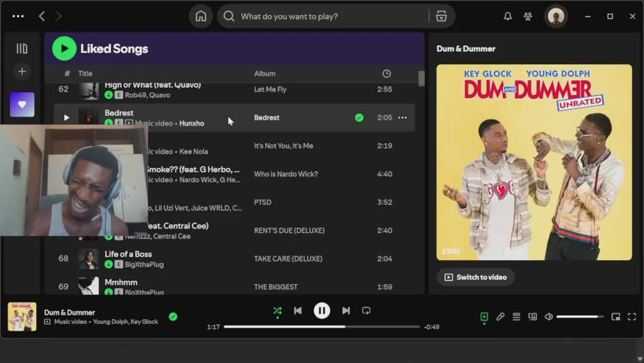This screenshot has width=644, height=363.
Task: Open the PTSD album link
Action: click(x=263, y=202)
